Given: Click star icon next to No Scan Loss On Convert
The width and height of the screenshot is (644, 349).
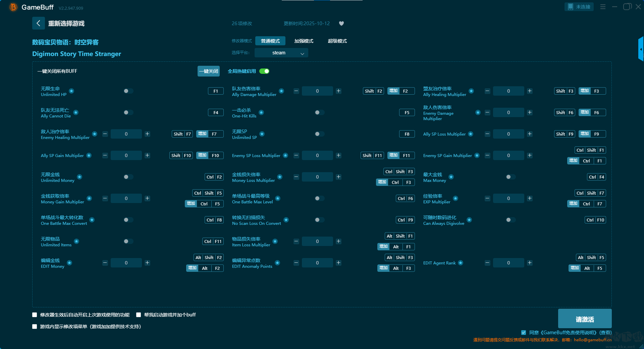Looking at the screenshot, I should tap(286, 220).
